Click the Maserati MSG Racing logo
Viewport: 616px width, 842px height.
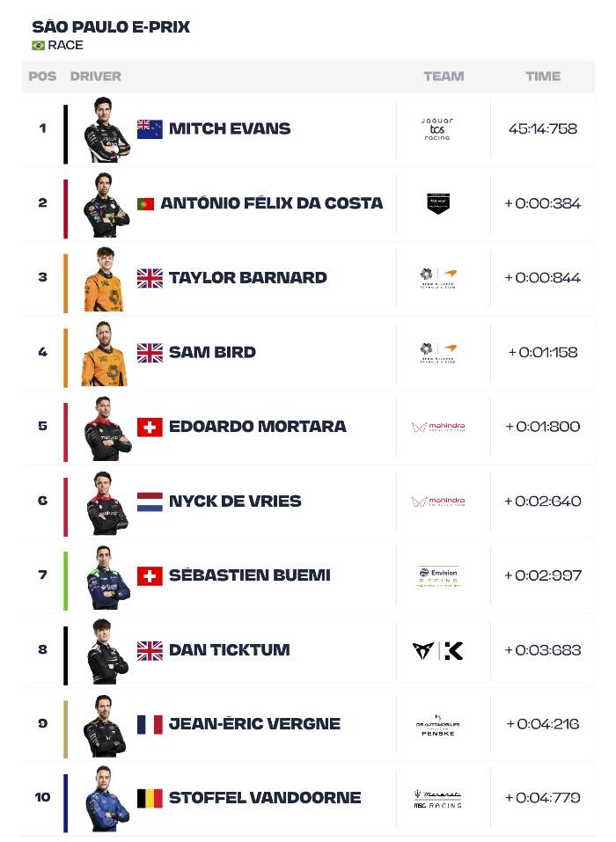pyautogui.click(x=438, y=799)
